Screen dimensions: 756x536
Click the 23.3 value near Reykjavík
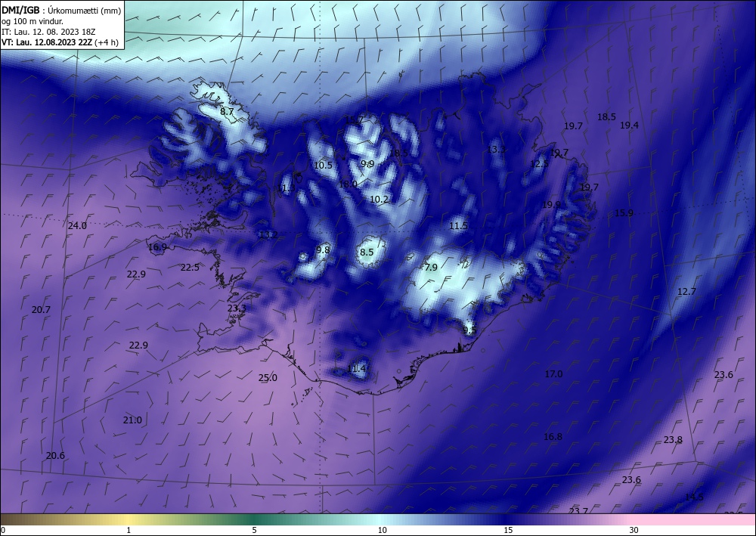pyautogui.click(x=237, y=308)
